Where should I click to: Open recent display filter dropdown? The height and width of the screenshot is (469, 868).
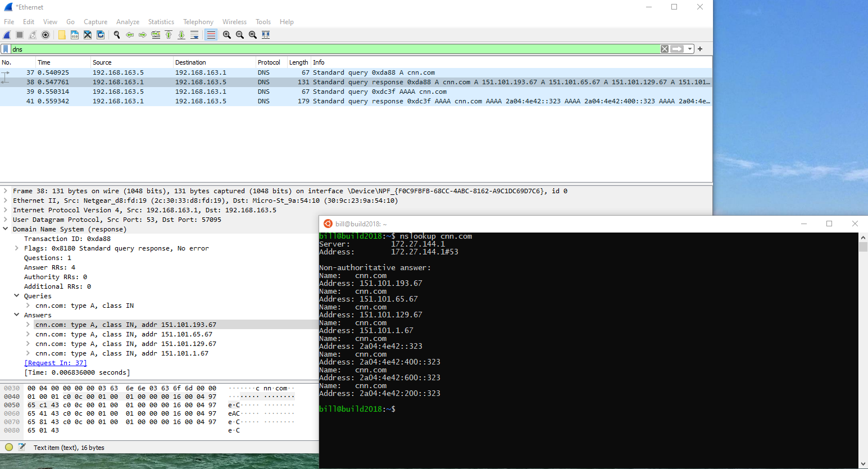click(690, 49)
